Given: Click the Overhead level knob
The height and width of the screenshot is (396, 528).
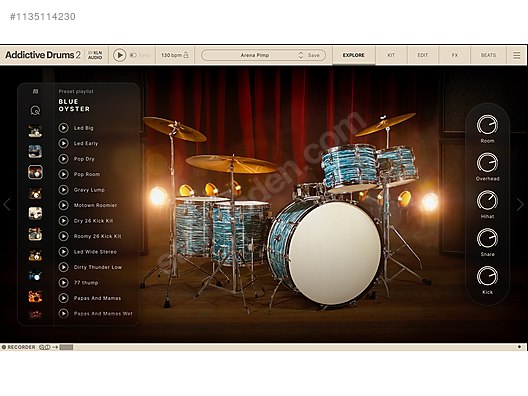Looking at the screenshot, I should [x=487, y=163].
